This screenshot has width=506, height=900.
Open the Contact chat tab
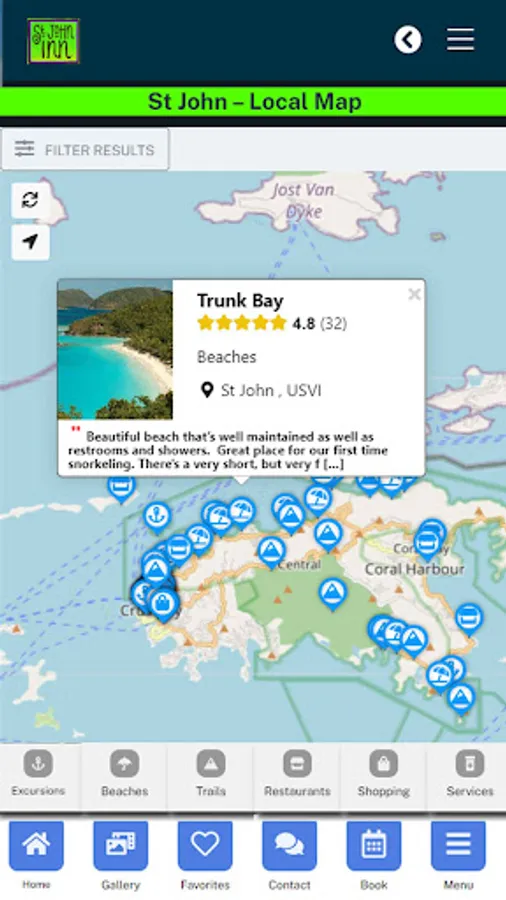pos(289,855)
